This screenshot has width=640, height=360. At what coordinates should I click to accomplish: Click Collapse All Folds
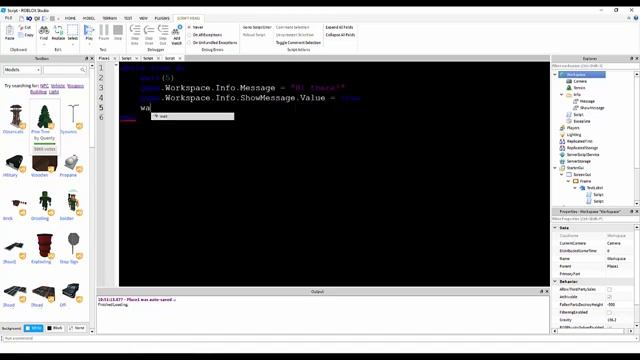coord(340,35)
